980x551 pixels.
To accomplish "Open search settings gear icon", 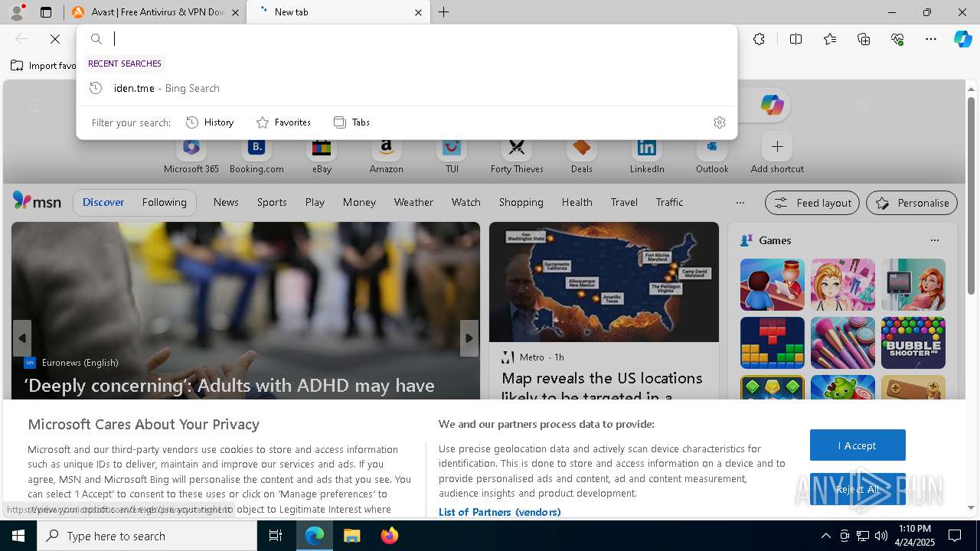I will [719, 122].
